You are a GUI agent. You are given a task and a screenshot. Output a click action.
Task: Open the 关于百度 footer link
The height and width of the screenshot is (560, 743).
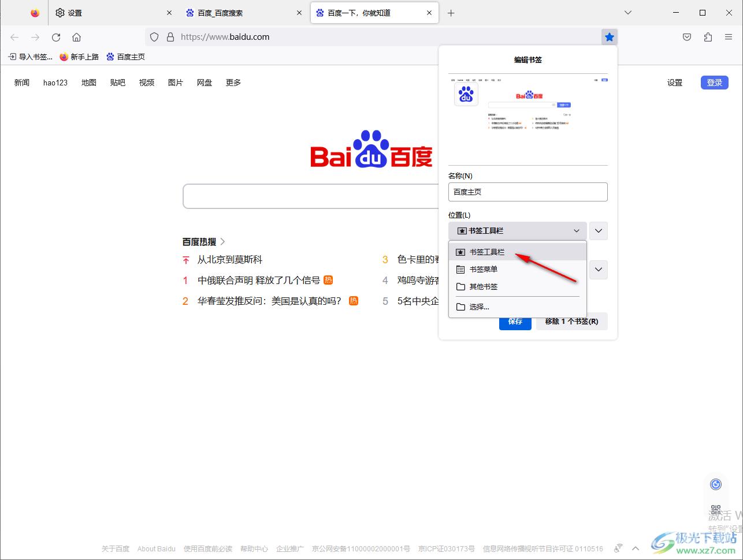(116, 549)
